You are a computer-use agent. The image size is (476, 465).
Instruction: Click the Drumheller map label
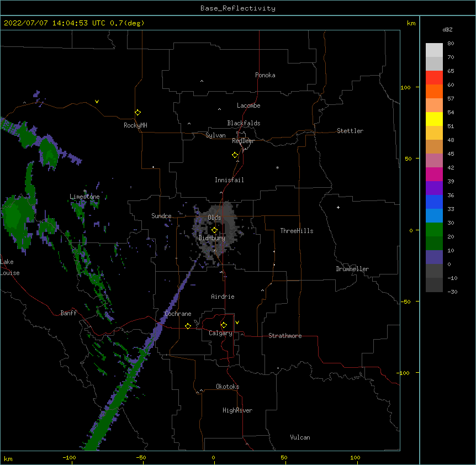pyautogui.click(x=352, y=269)
